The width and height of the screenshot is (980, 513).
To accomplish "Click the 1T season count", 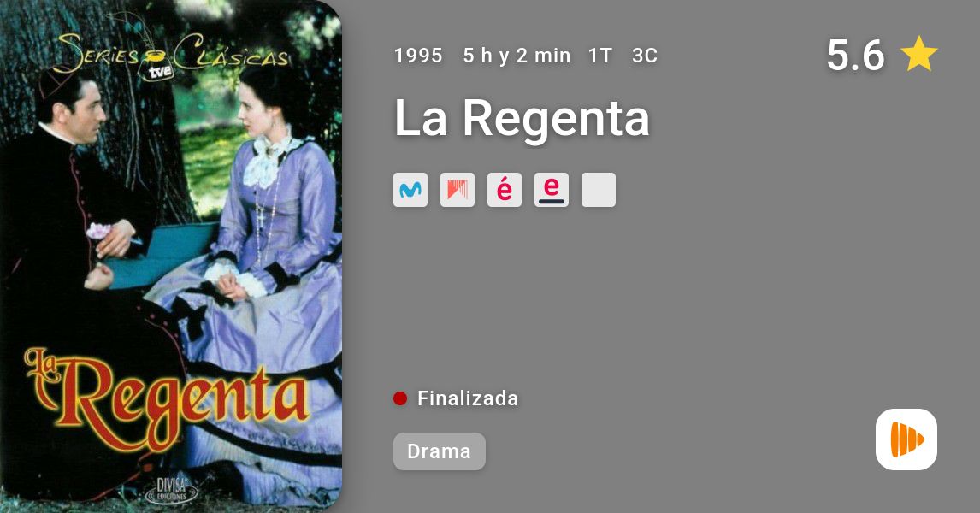I will click(599, 56).
